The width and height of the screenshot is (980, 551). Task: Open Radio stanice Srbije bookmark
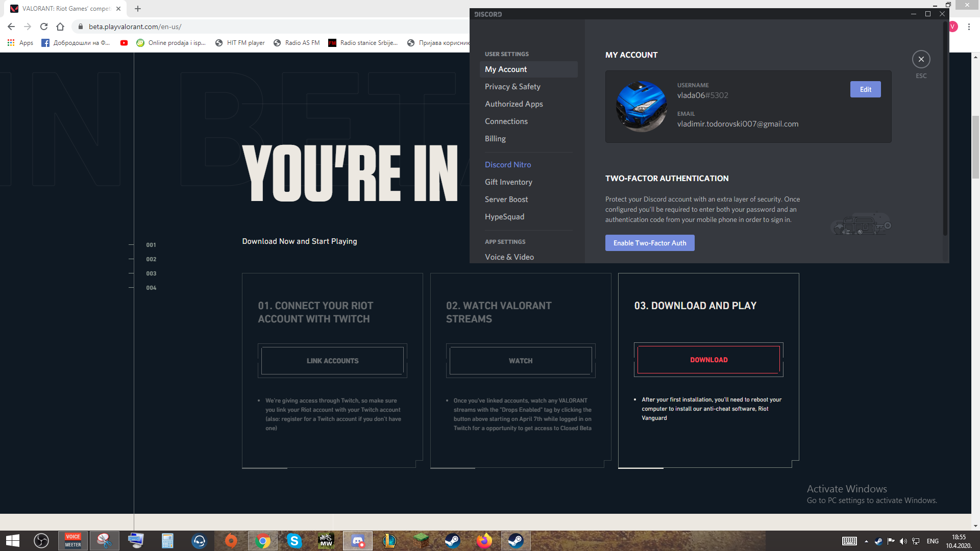(363, 43)
